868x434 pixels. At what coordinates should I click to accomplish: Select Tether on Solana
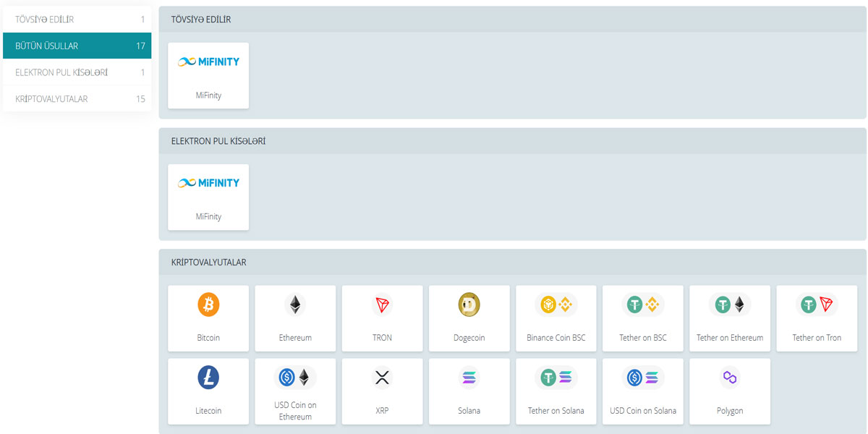click(x=556, y=378)
